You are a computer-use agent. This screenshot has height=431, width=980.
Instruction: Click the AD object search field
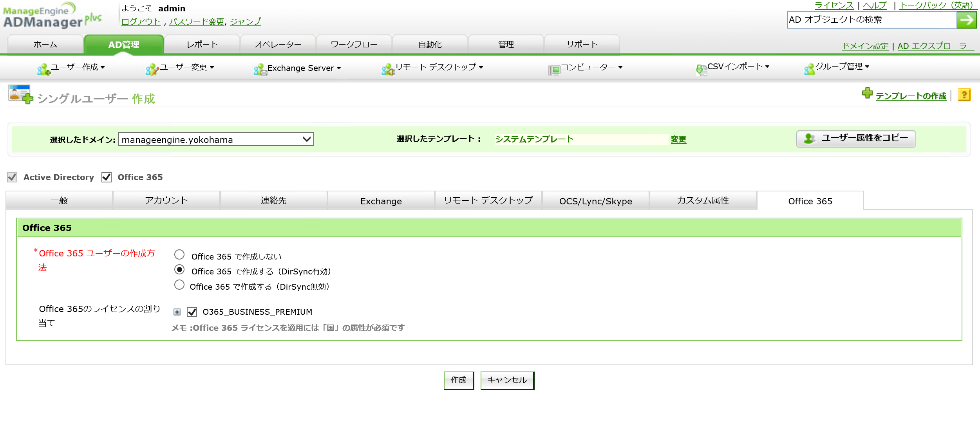872,20
